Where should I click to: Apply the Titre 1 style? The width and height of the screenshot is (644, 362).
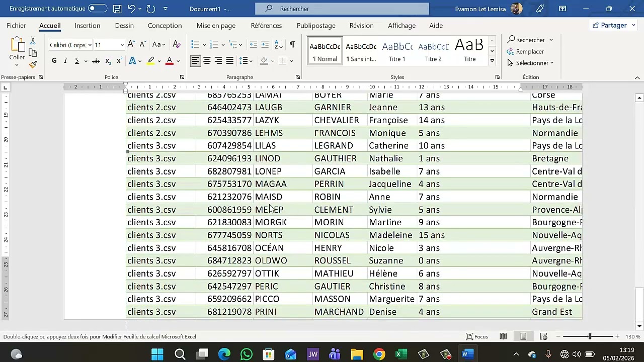397,51
